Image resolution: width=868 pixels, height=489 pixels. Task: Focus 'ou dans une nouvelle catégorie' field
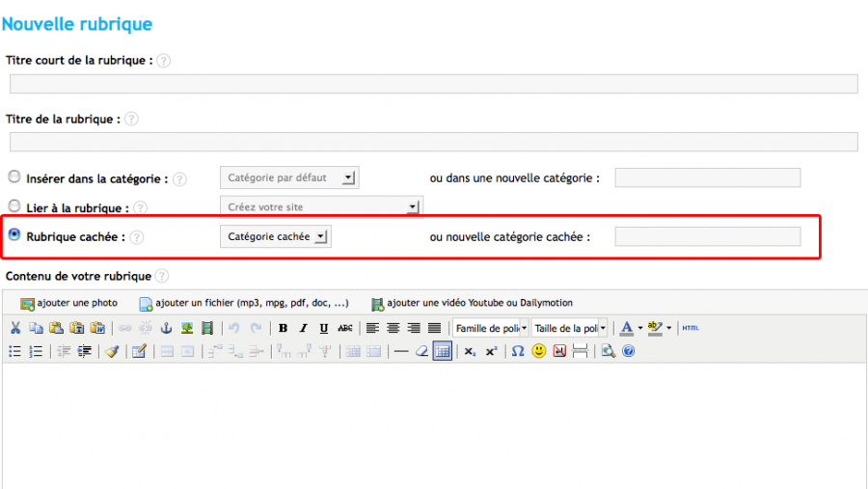(708, 177)
